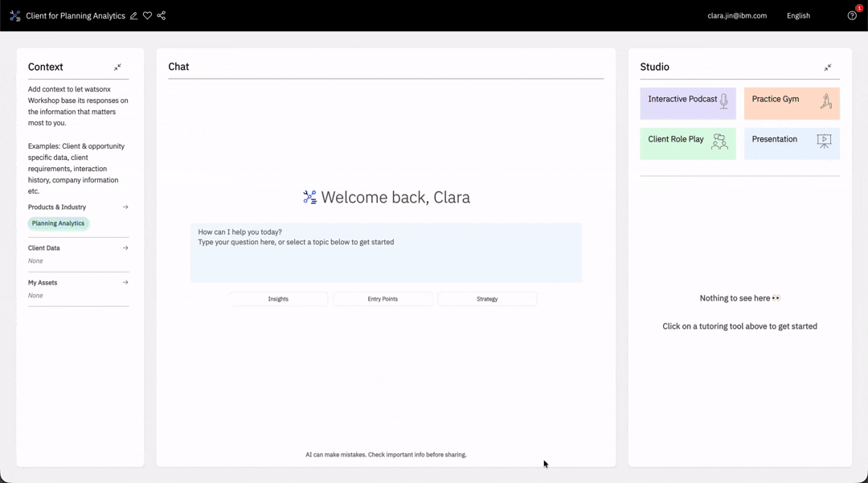Click the Welcome back, Clara heading
The height and width of the screenshot is (483, 868).
395,197
